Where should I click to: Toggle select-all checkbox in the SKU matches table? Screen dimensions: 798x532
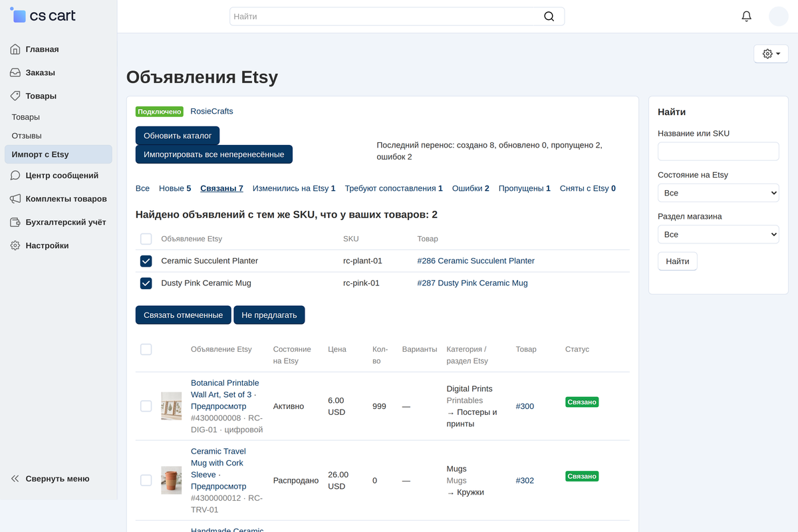146,239
